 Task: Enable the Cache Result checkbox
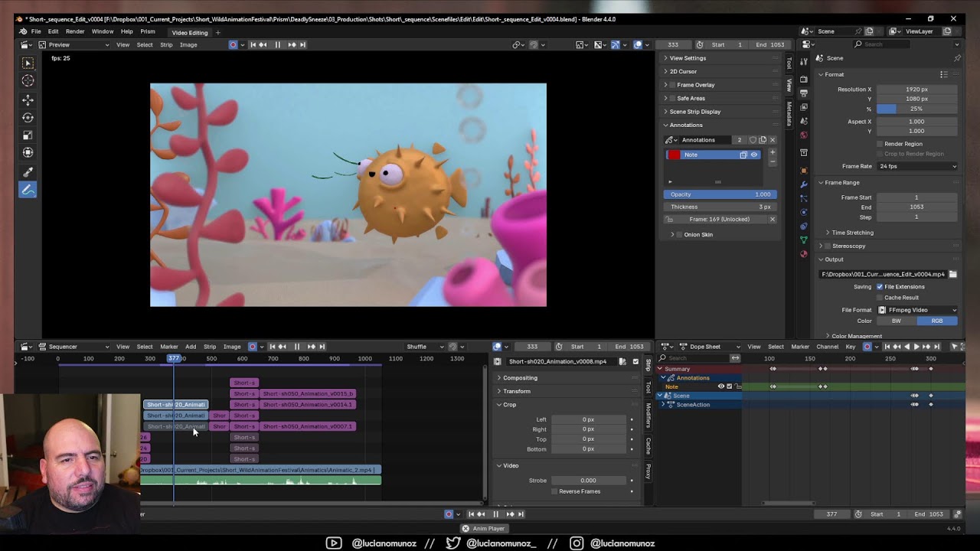point(880,298)
